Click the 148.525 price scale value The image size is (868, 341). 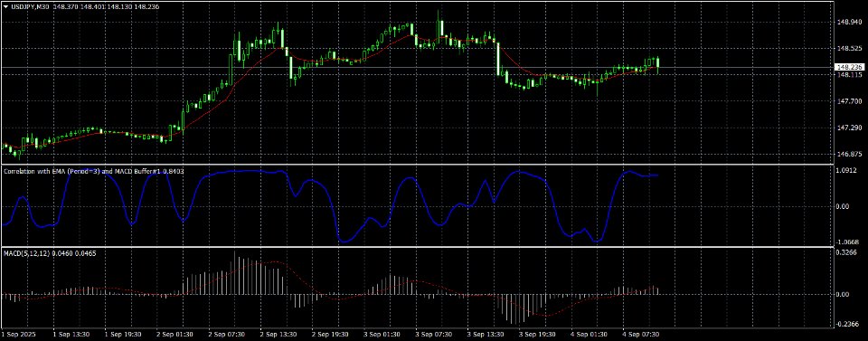coord(849,49)
